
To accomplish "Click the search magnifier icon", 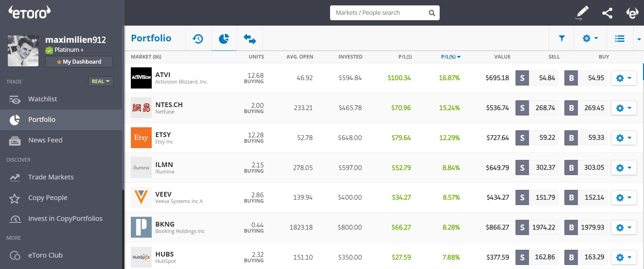I will 432,13.
